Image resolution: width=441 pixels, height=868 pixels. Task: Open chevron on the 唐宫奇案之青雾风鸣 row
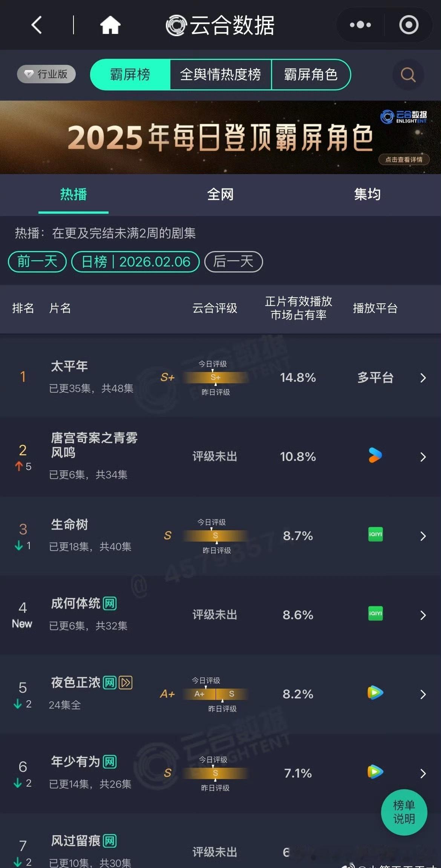[423, 456]
